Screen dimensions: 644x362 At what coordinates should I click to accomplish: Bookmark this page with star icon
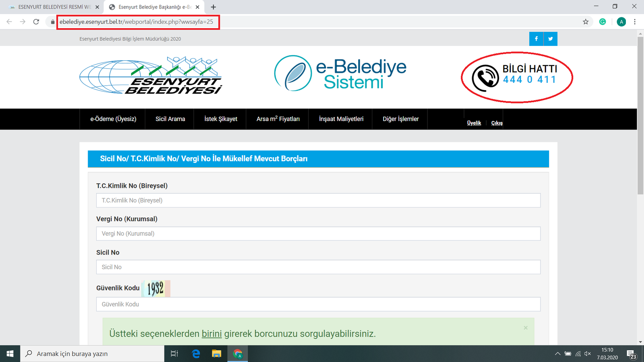586,22
